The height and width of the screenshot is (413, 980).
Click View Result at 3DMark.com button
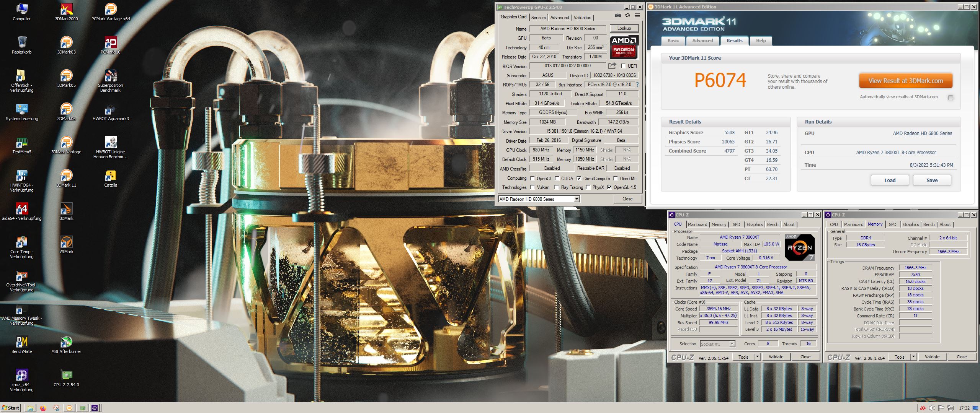point(905,81)
